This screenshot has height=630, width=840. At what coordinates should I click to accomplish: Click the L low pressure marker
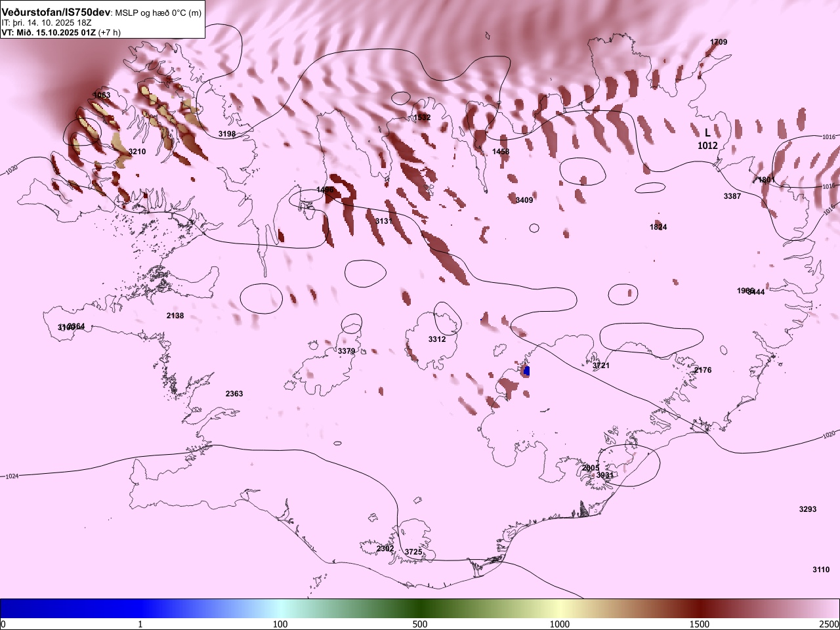tap(707, 133)
